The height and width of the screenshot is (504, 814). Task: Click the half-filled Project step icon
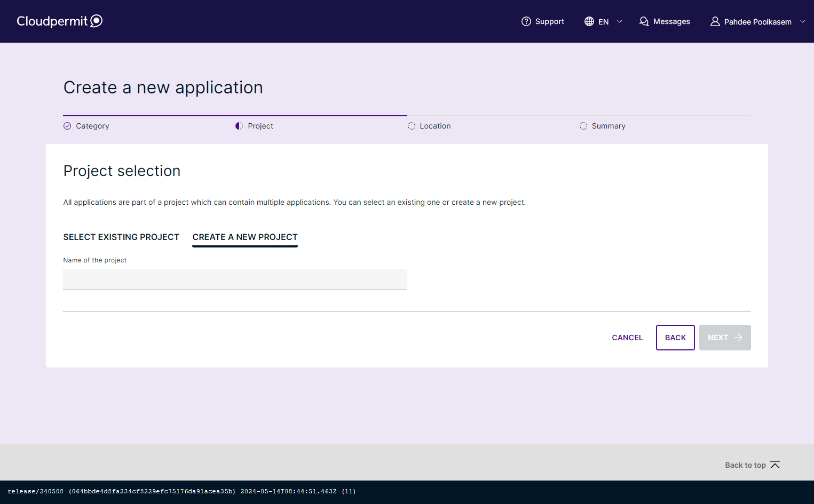[x=239, y=126]
